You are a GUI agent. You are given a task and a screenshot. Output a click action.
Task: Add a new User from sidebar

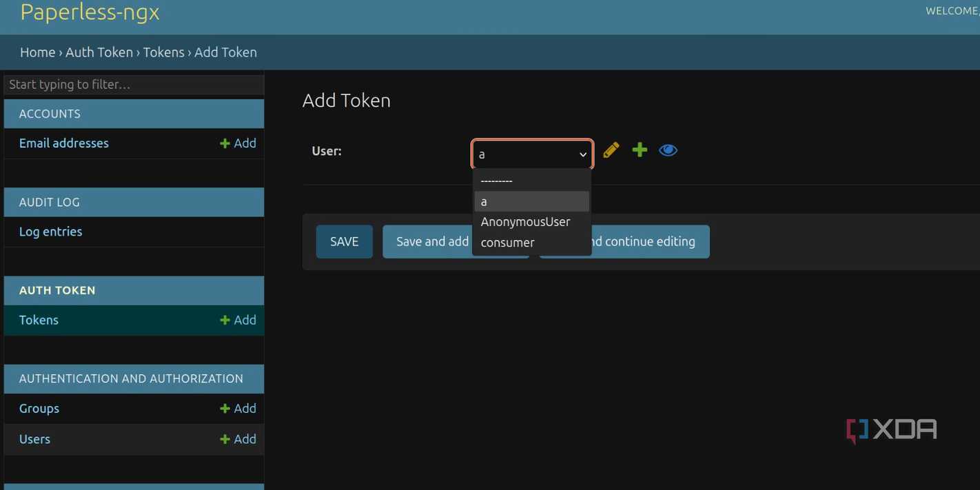[238, 439]
